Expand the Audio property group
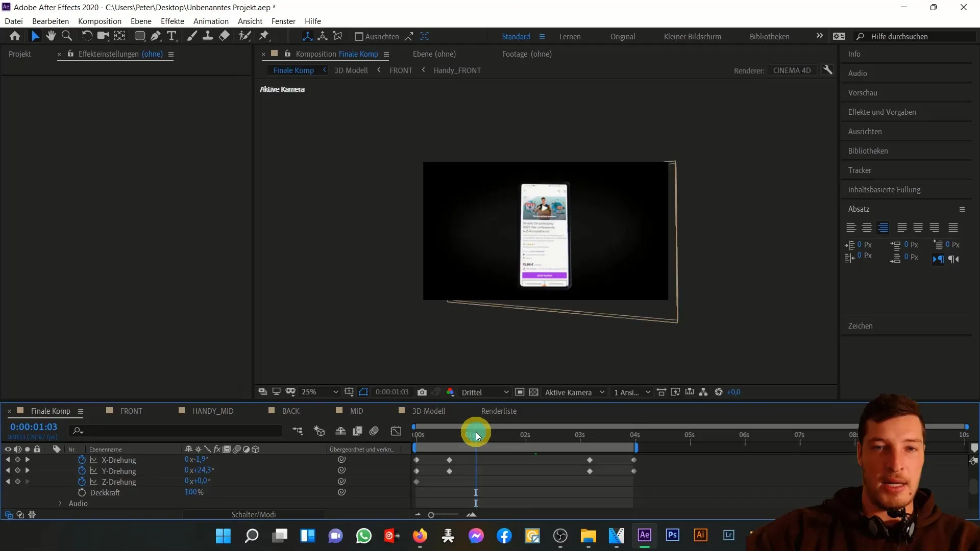The width and height of the screenshot is (980, 551). pos(60,504)
